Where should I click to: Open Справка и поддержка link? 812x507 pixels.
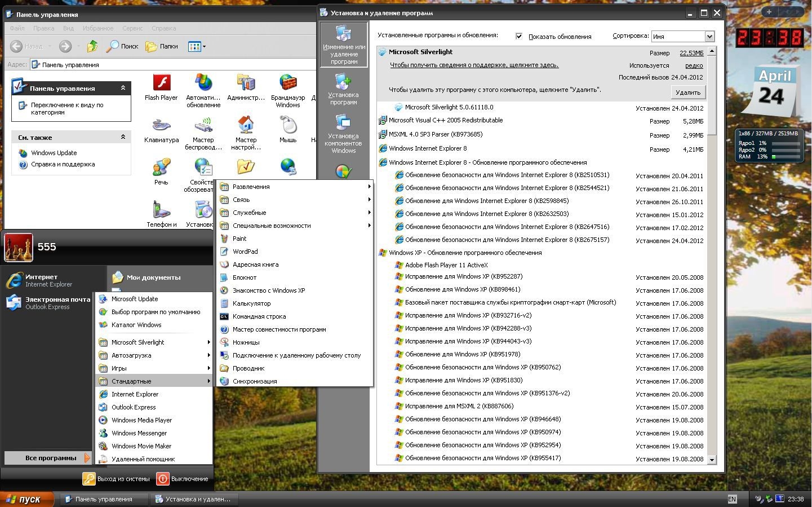tap(63, 164)
